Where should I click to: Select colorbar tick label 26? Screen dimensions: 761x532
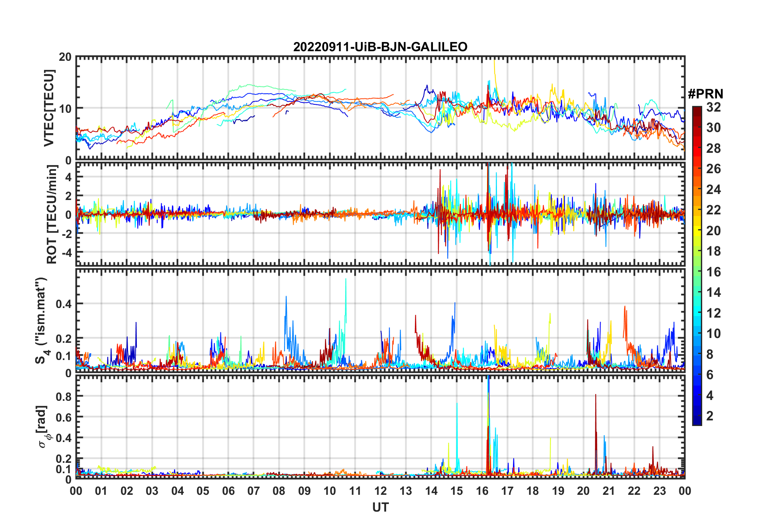[x=713, y=169]
